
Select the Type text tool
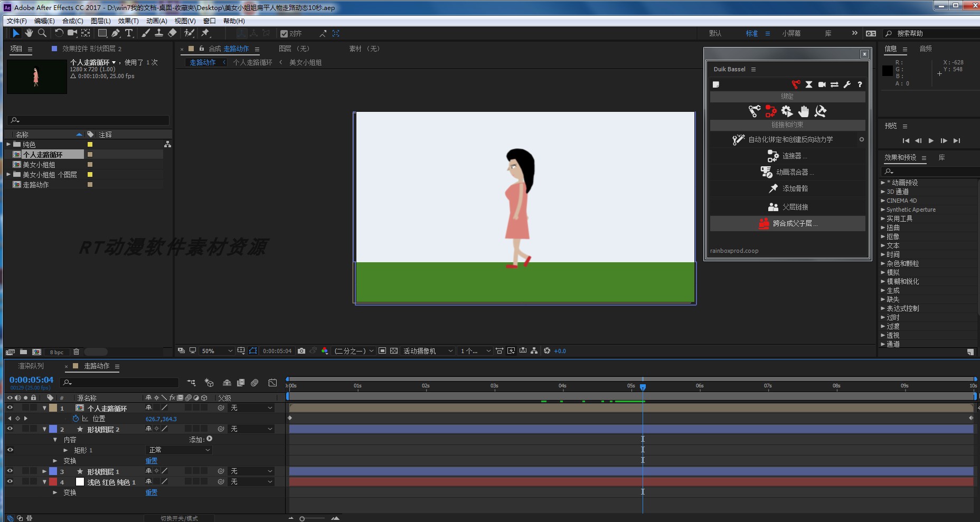[x=129, y=33]
